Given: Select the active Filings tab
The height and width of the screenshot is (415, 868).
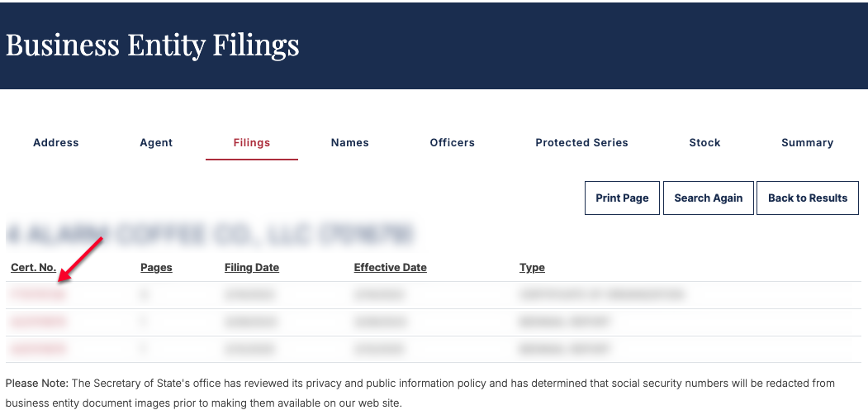Looking at the screenshot, I should tap(252, 142).
